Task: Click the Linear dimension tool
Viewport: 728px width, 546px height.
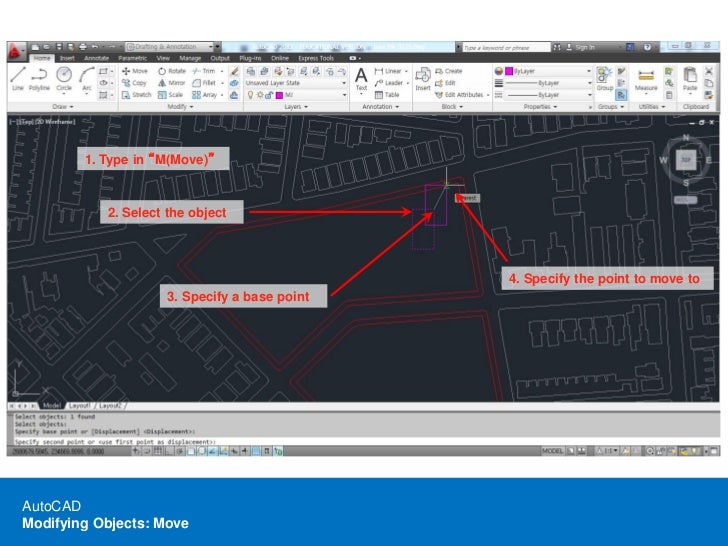Action: coord(388,71)
